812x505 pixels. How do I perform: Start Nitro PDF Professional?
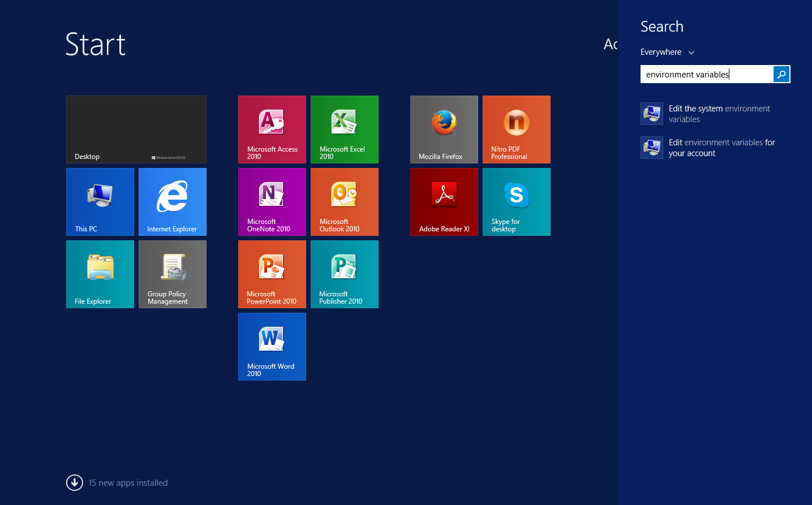click(517, 130)
